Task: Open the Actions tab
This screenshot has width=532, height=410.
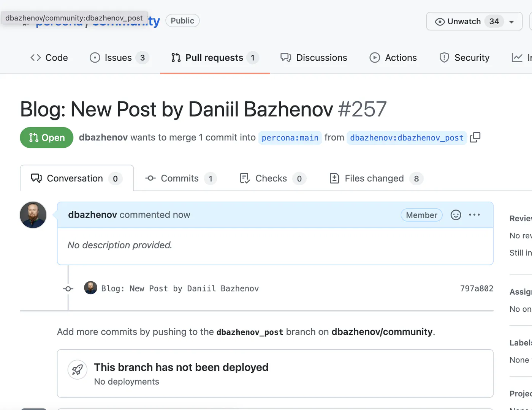Action: pos(393,58)
